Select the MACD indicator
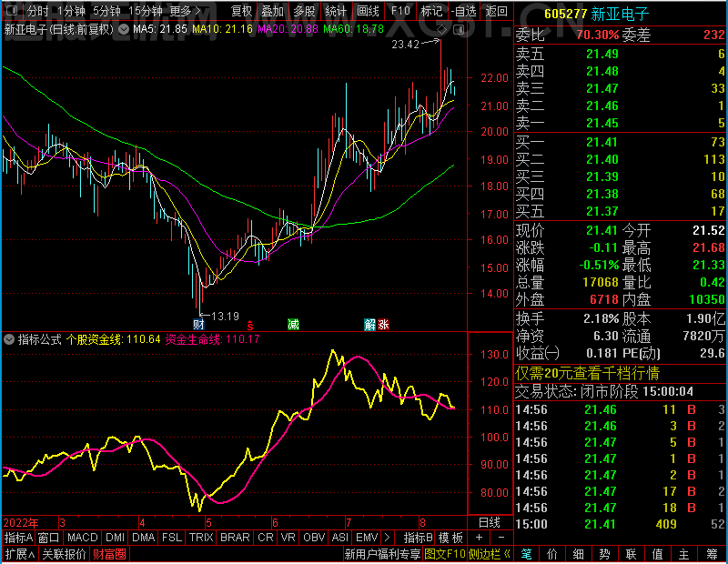The image size is (728, 564). pos(82,538)
